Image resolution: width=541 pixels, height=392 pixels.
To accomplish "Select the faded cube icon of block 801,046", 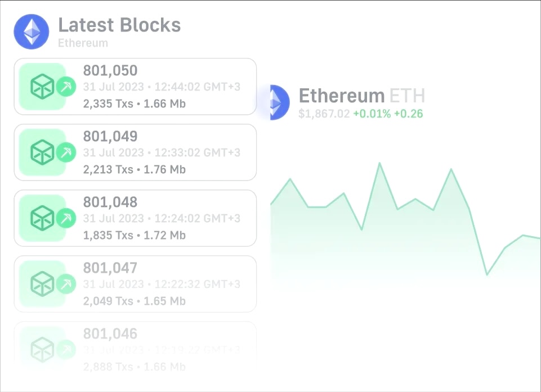I will coord(42,349).
